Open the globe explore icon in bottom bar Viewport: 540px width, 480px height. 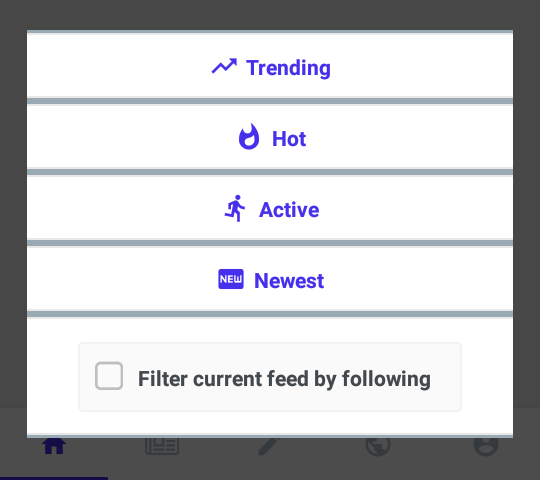click(378, 447)
